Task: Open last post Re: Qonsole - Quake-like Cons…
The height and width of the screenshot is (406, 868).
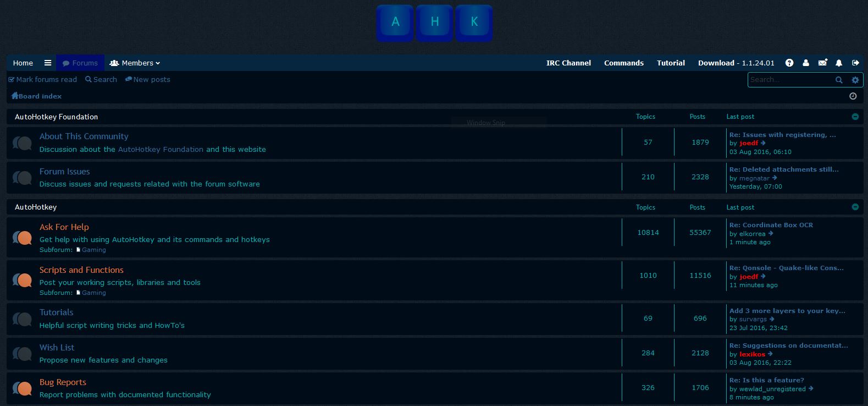Action: 786,267
